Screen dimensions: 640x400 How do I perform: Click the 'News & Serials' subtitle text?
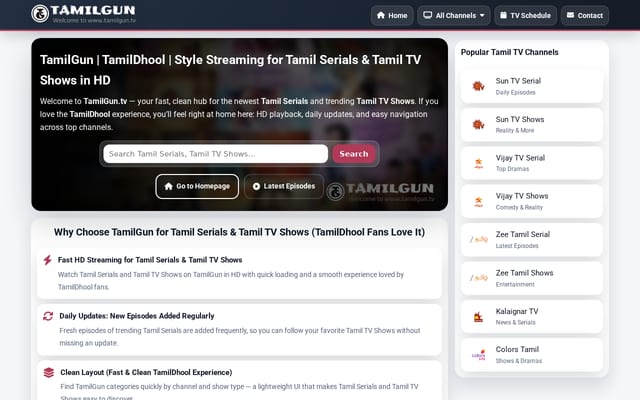pos(516,322)
